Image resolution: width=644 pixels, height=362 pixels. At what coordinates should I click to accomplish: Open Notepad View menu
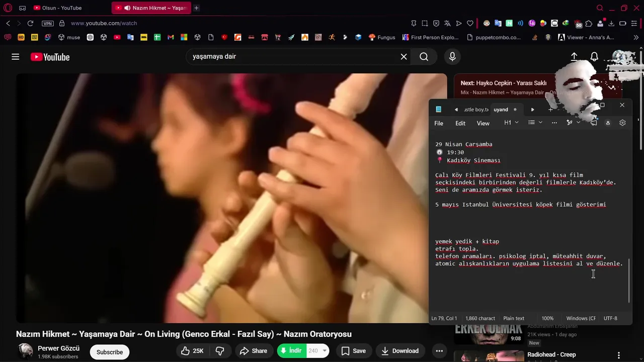click(483, 123)
